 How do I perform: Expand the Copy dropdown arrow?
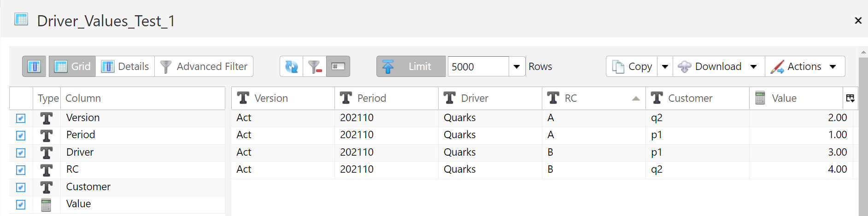coord(665,67)
